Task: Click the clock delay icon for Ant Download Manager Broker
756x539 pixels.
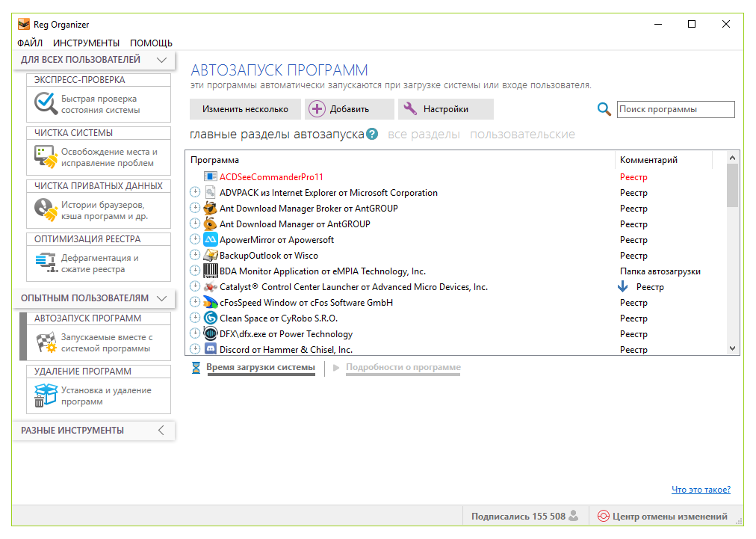Action: coord(195,208)
